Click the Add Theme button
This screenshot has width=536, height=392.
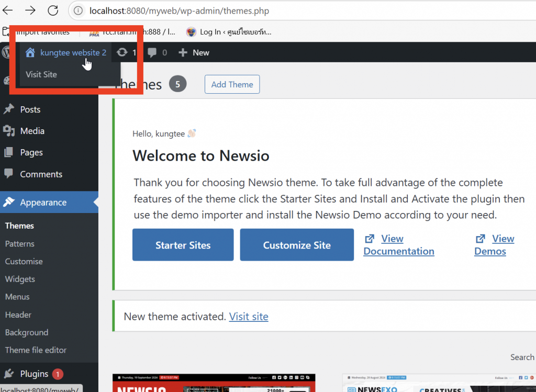(x=232, y=84)
